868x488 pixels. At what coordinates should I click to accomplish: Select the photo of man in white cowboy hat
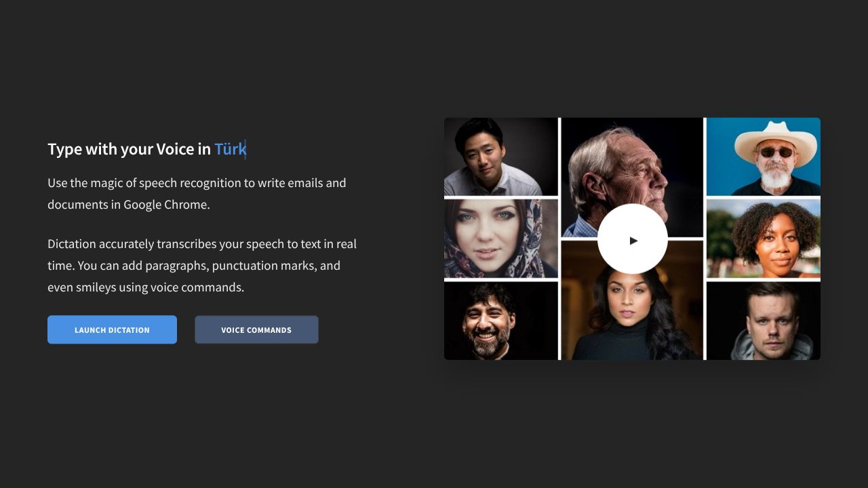pos(763,157)
